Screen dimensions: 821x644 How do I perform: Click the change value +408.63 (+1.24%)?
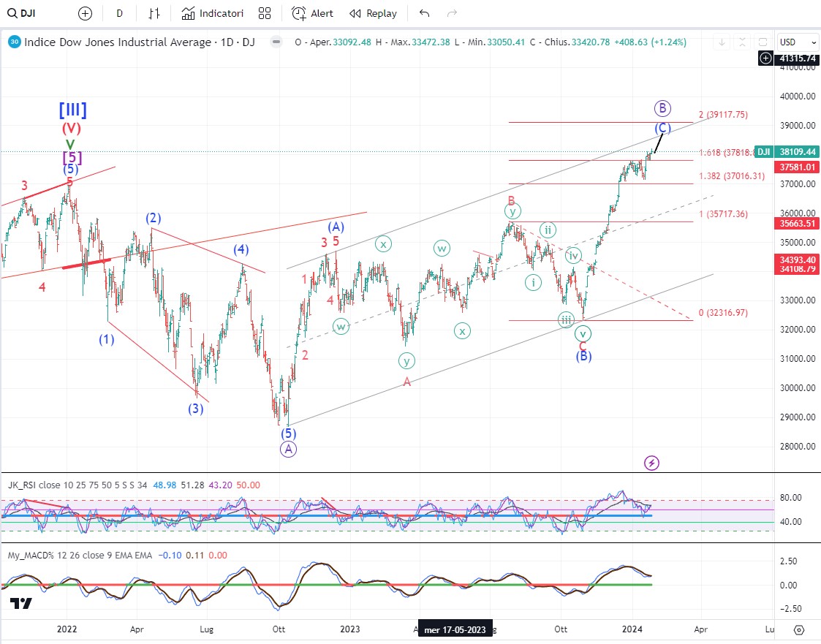[x=651, y=42]
